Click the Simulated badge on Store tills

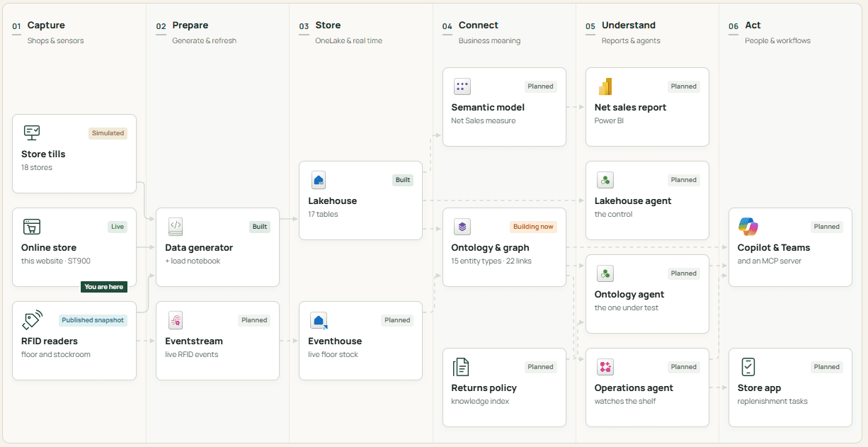[108, 133]
